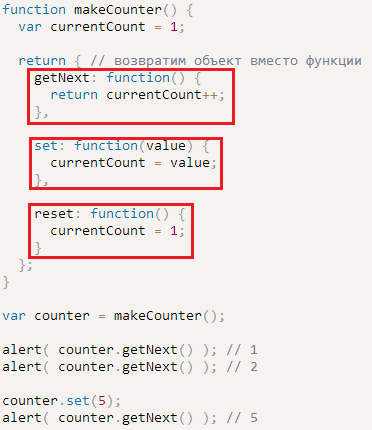Click the closing '};' of returned object
Image resolution: width=372 pixels, height=430 pixels.
coord(26,265)
